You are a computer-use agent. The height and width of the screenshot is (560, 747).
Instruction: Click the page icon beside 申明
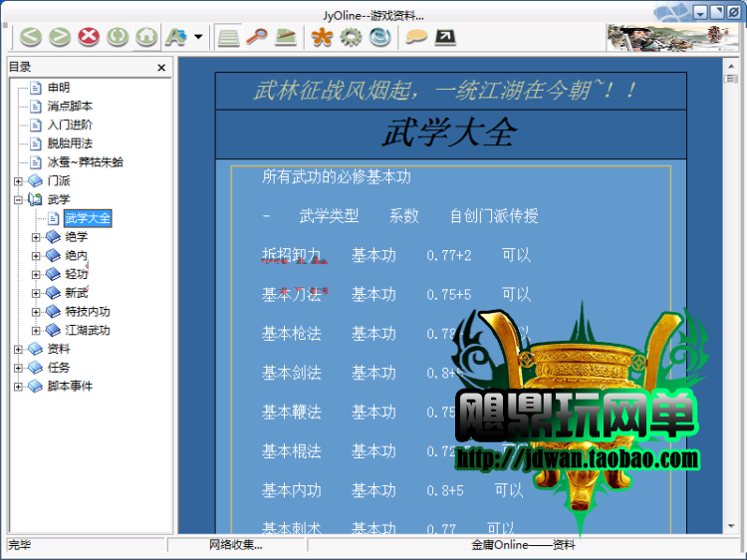[x=35, y=88]
